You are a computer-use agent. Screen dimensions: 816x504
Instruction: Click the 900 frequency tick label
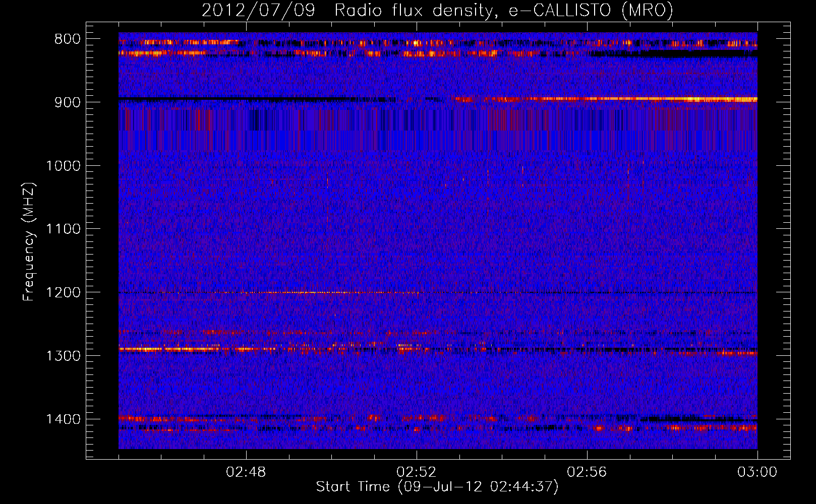(x=68, y=102)
